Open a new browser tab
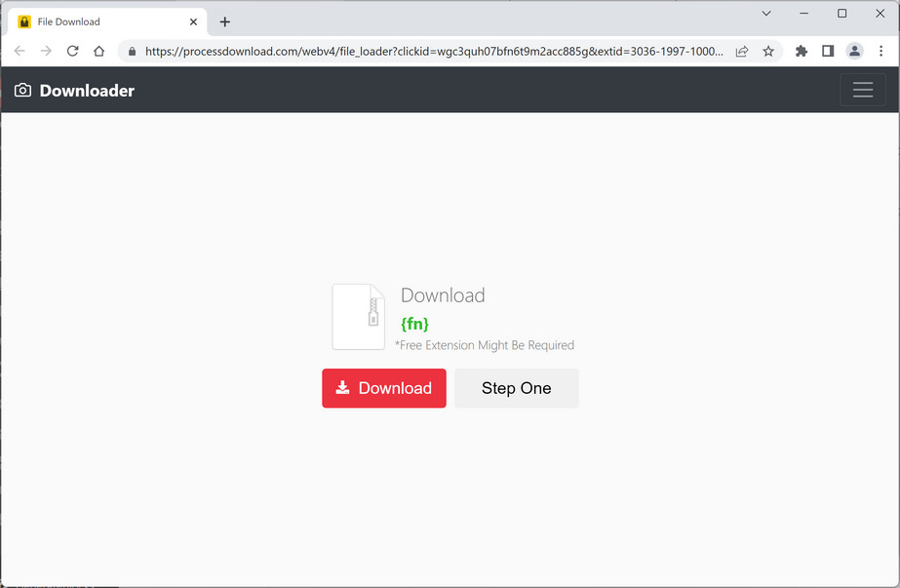Screen dimensions: 900x588 coord(225,20)
